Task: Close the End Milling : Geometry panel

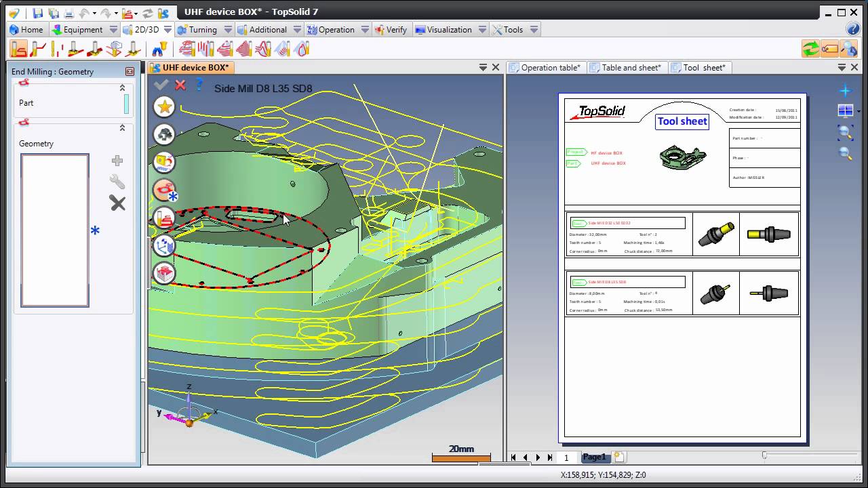Action: point(130,71)
